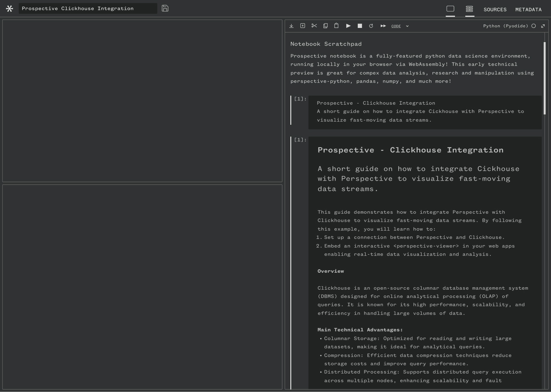
Task: Paste cell with clipboard icon
Action: (337, 26)
